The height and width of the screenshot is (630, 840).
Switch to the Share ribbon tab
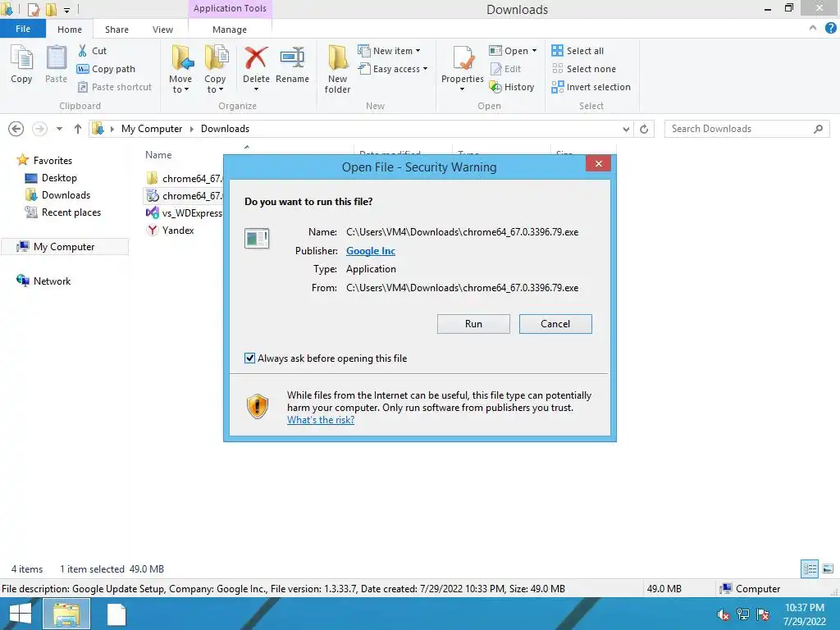tap(116, 30)
